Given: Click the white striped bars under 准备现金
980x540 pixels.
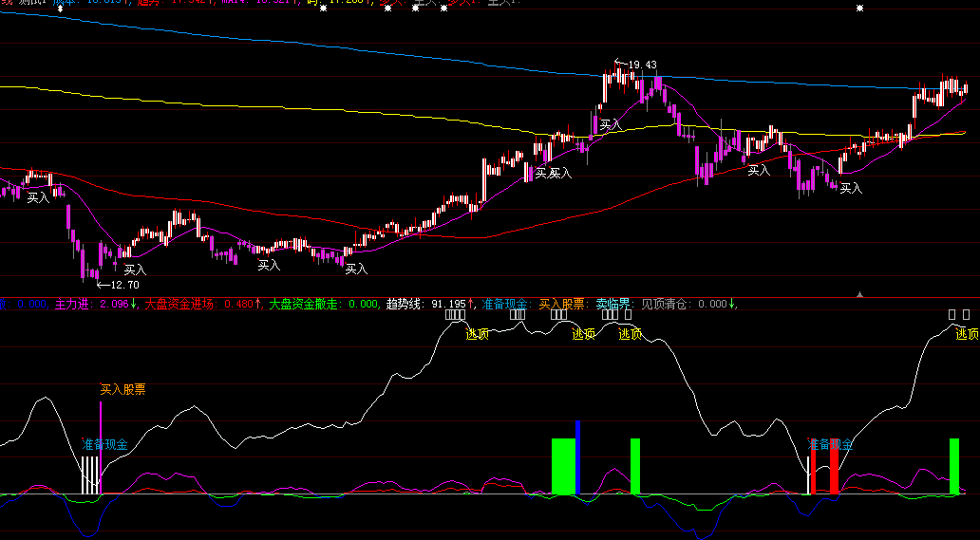Looking at the screenshot, I should coord(90,475).
